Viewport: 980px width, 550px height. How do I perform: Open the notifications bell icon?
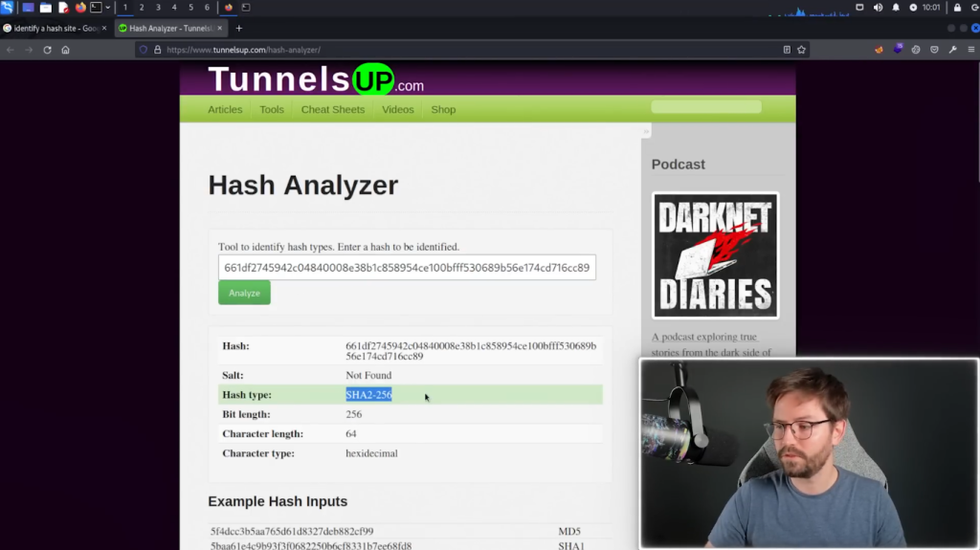[896, 8]
